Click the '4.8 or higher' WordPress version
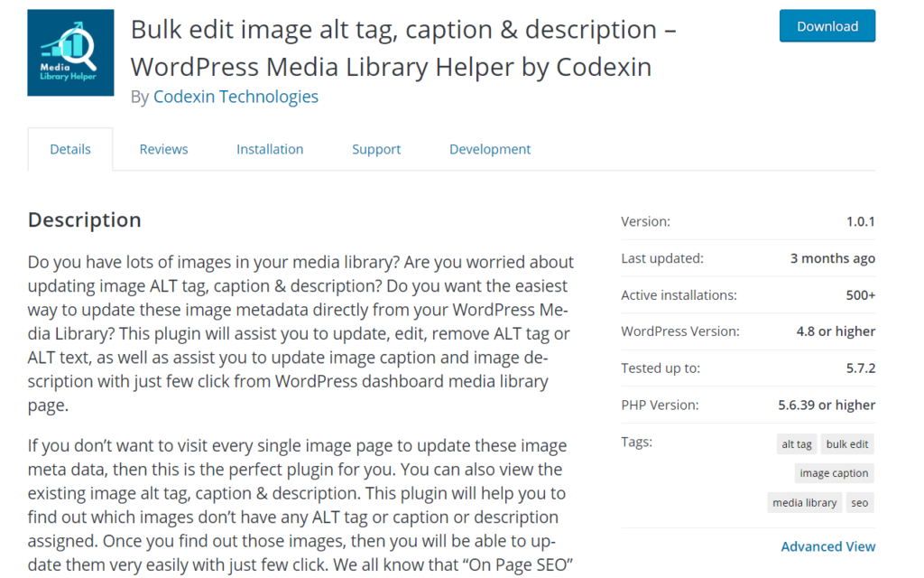 click(836, 331)
